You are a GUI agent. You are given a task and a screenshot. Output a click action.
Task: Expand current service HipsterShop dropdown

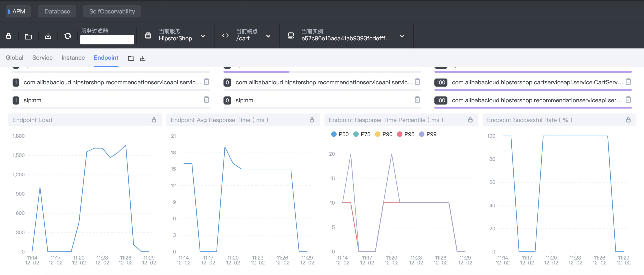click(x=203, y=36)
